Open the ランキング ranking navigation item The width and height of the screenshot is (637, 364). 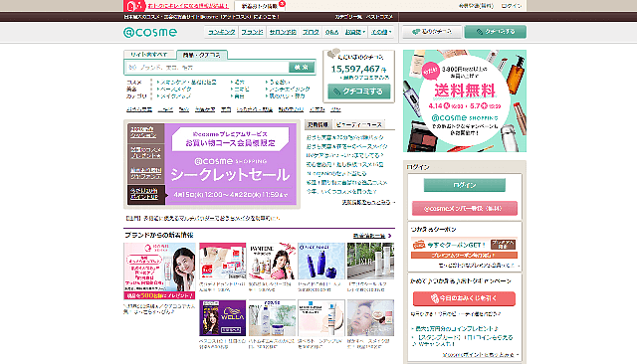click(222, 32)
